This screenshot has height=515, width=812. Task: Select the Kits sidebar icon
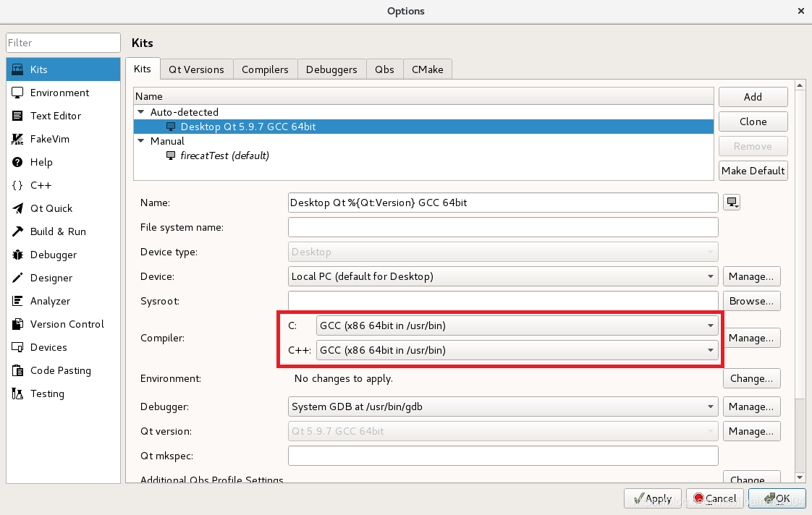coord(17,69)
